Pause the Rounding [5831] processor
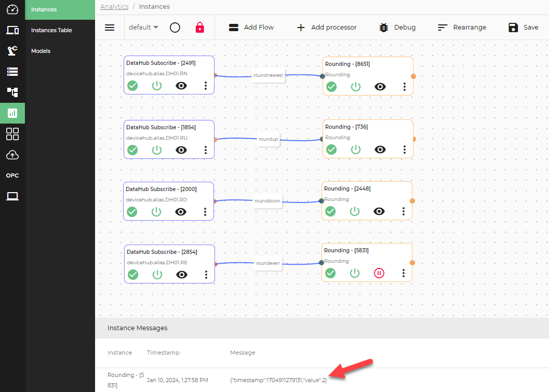Image resolution: width=549 pixels, height=392 pixels. point(379,273)
